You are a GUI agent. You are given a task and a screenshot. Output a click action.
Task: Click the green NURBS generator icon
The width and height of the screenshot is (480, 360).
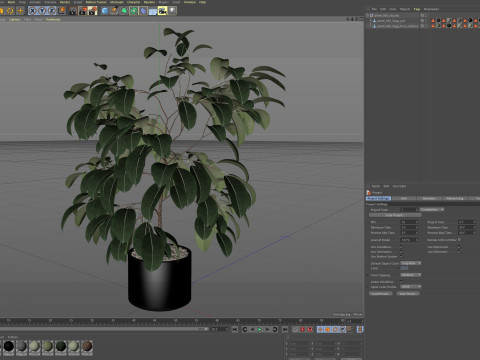124,11
